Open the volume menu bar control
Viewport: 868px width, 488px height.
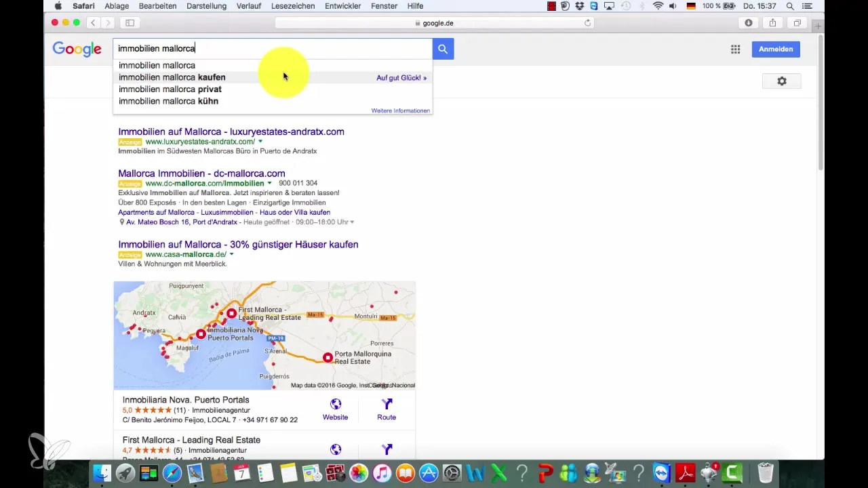(x=673, y=5)
